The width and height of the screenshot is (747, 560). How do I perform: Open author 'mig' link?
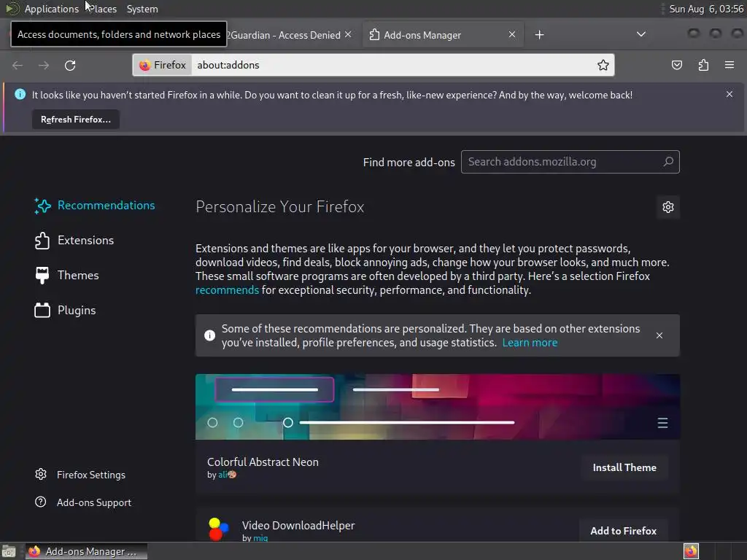click(260, 538)
